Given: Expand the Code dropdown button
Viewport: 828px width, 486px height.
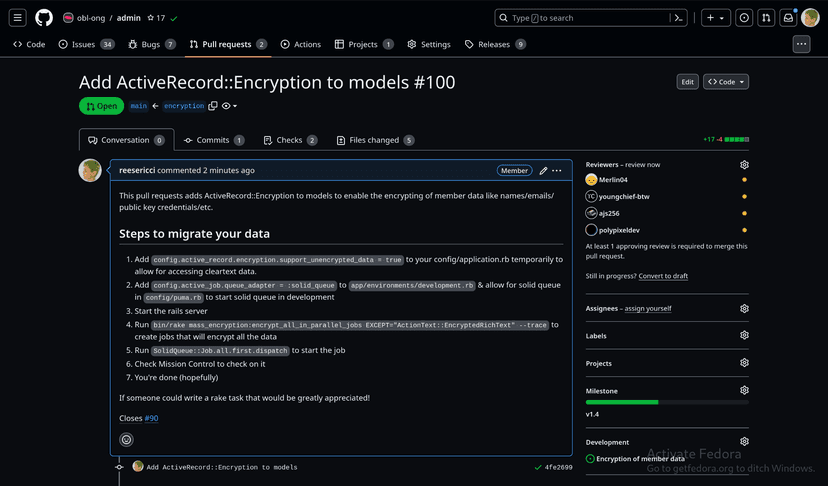Looking at the screenshot, I should click(x=725, y=82).
